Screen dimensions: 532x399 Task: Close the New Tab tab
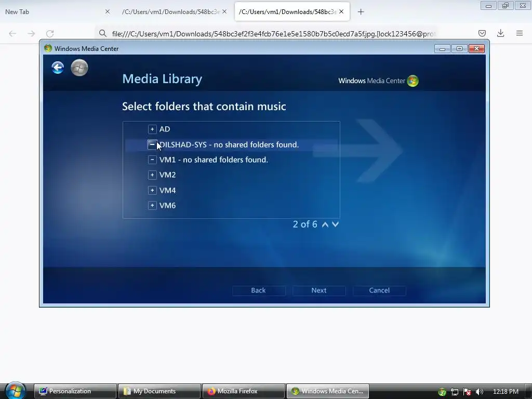click(x=108, y=12)
